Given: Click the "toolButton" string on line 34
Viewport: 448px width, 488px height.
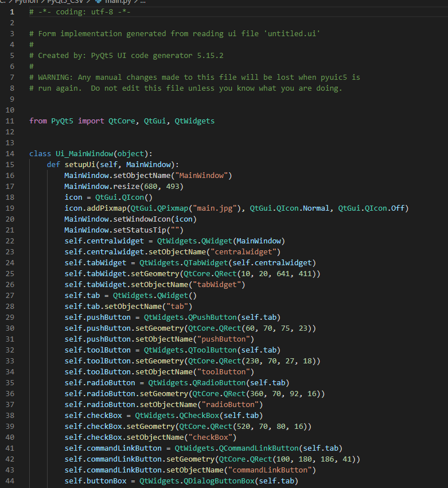Looking at the screenshot, I should [224, 372].
